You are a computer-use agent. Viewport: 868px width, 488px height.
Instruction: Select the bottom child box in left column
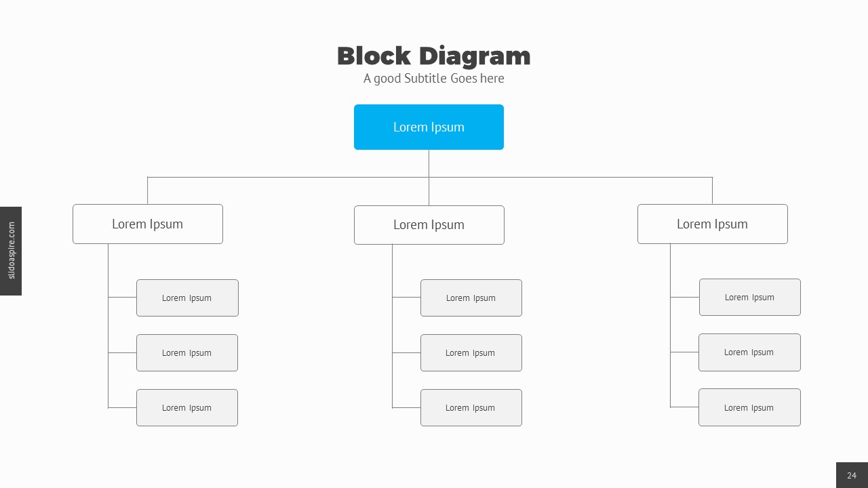pyautogui.click(x=187, y=407)
